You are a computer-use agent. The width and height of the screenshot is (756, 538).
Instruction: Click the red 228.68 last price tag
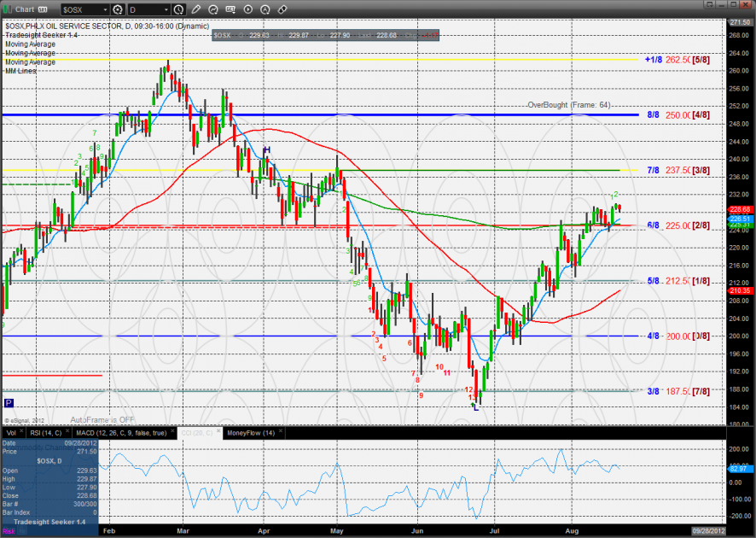point(740,209)
